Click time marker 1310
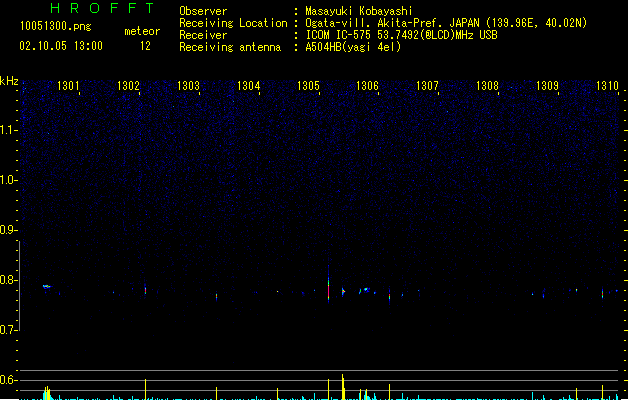 (x=607, y=86)
